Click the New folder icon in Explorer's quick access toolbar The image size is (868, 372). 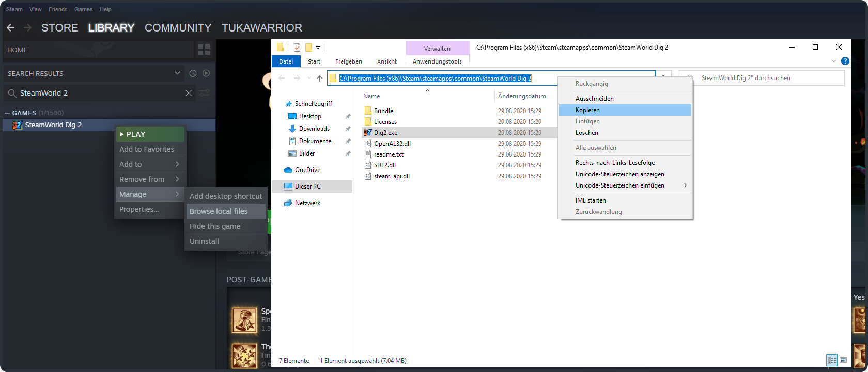[308, 48]
